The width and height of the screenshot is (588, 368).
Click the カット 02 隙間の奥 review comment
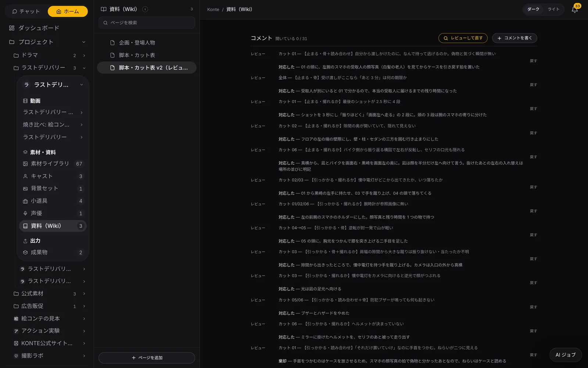pyautogui.click(x=347, y=126)
